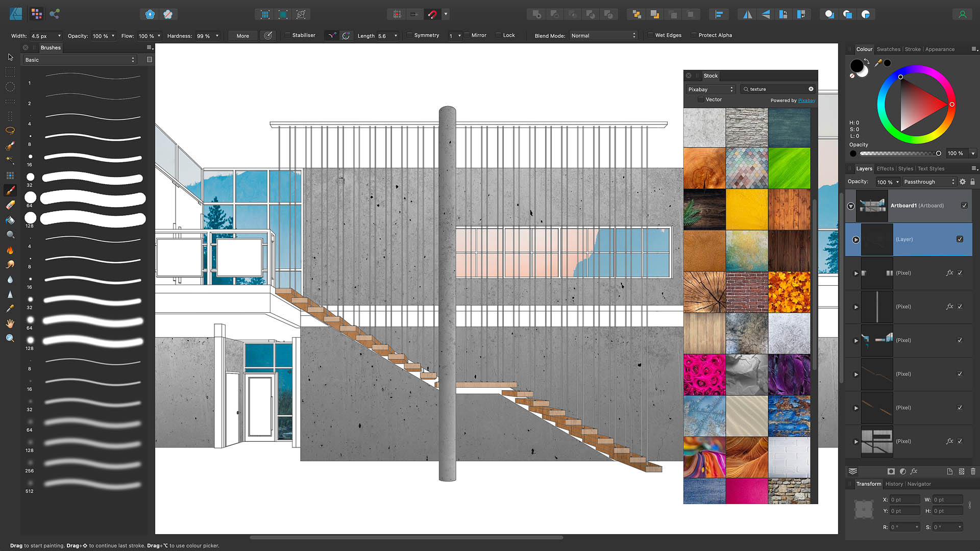
Task: Open the Blend Mode dropdown
Action: click(602, 35)
